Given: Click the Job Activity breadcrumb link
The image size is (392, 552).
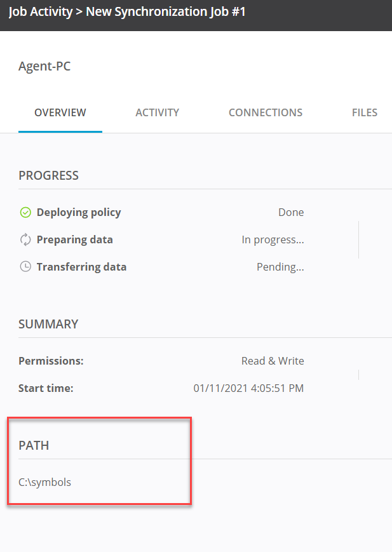Looking at the screenshot, I should pyautogui.click(x=40, y=12).
